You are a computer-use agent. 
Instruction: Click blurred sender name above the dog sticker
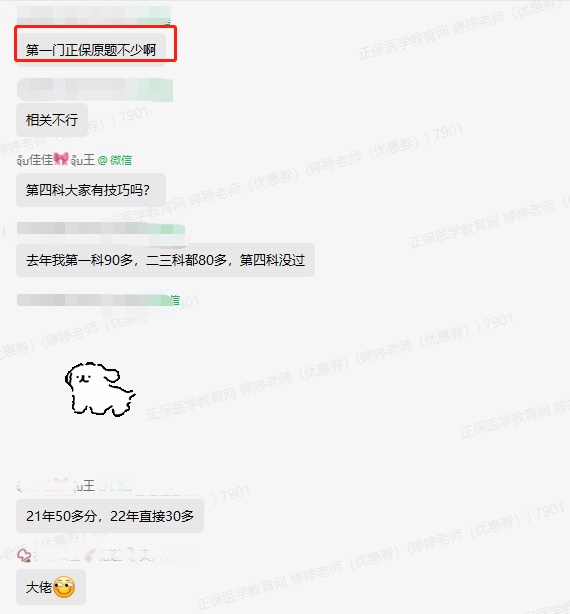click(98, 300)
